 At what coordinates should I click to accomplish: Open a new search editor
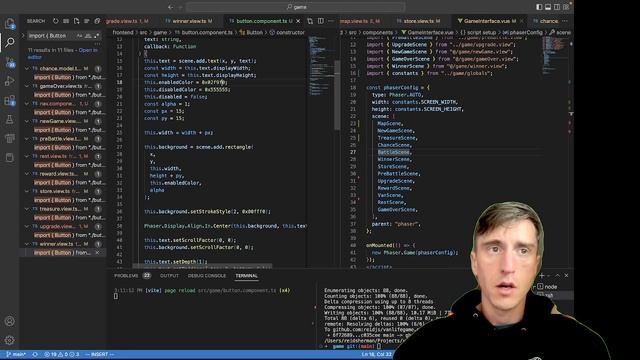[76, 21]
